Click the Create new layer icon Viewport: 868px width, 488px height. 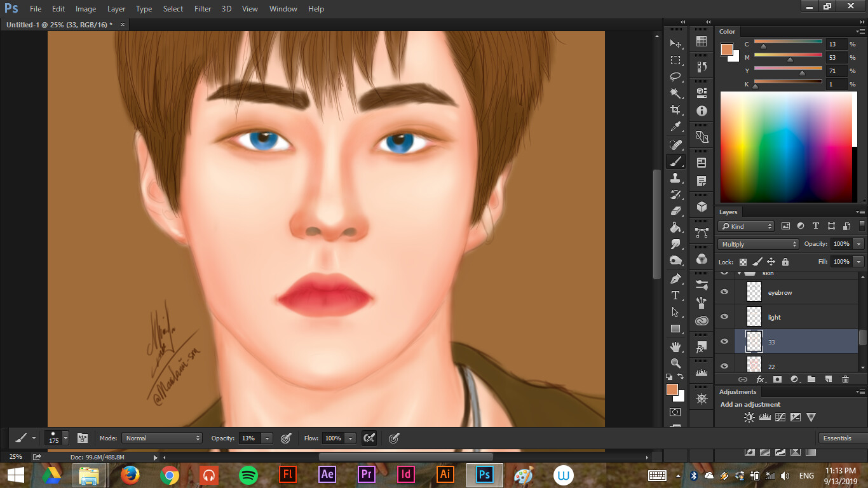pos(828,379)
